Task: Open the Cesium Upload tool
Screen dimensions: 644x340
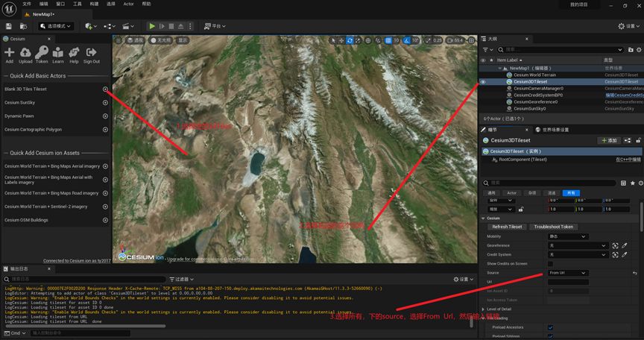Action: 25,55
